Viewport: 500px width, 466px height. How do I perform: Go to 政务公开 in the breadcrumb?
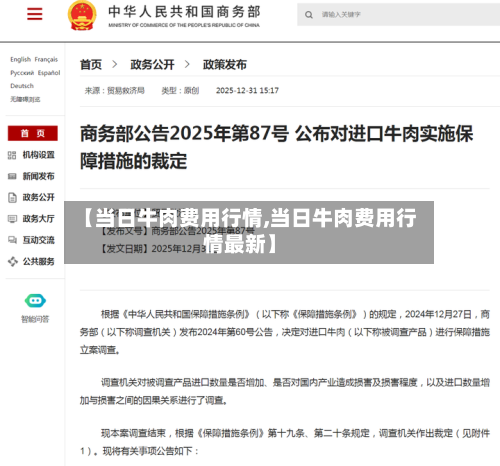click(x=152, y=65)
